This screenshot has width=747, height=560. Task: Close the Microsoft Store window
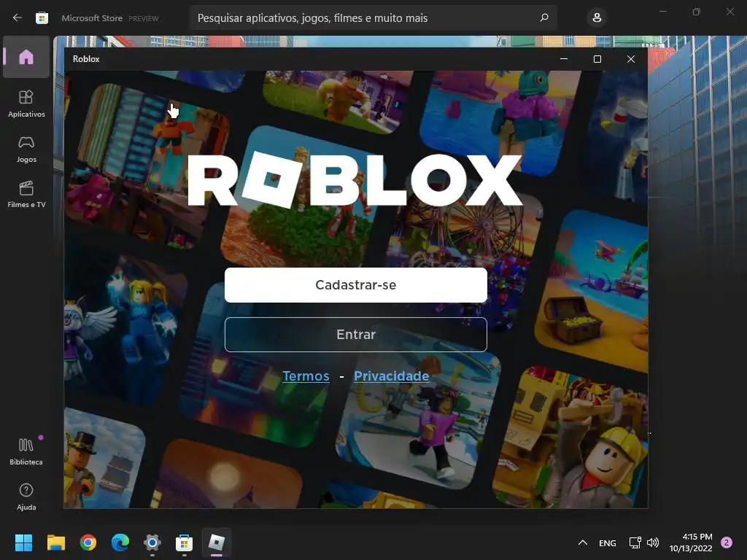[x=730, y=12]
